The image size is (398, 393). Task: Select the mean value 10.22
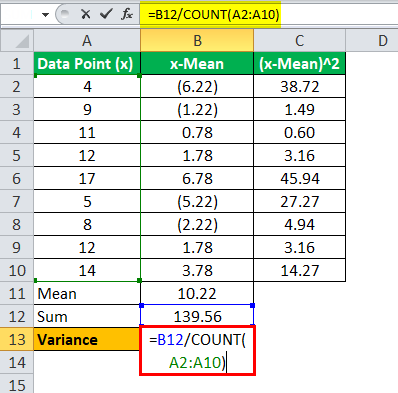197,293
